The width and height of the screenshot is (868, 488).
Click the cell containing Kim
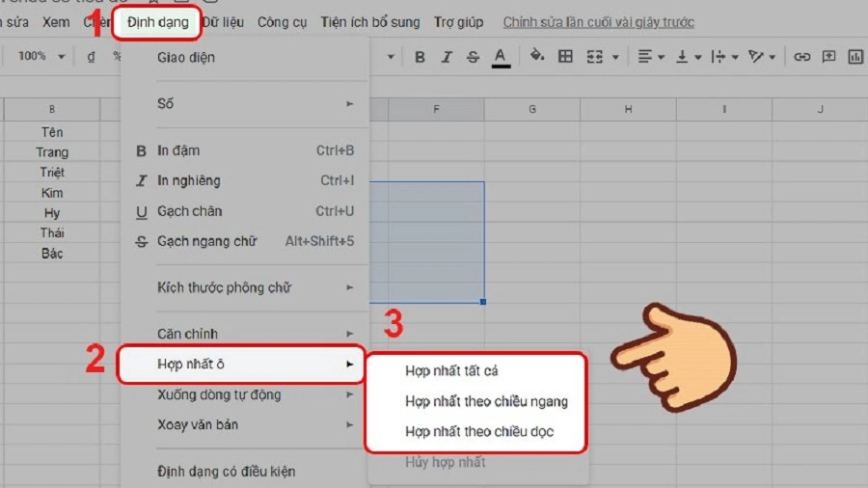(x=52, y=193)
